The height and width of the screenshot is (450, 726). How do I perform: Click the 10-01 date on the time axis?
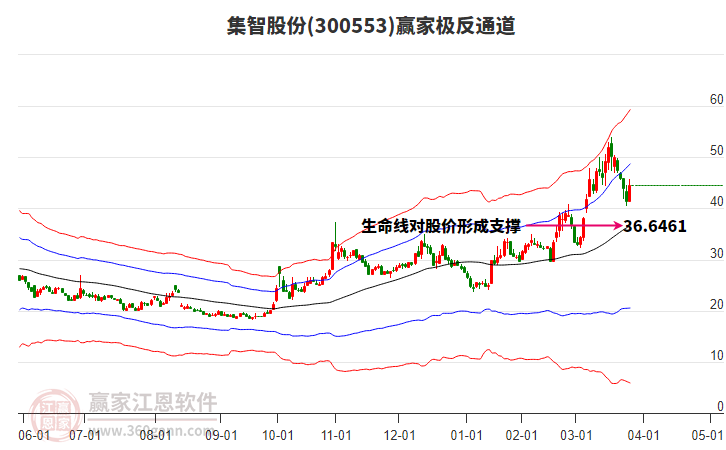277,436
